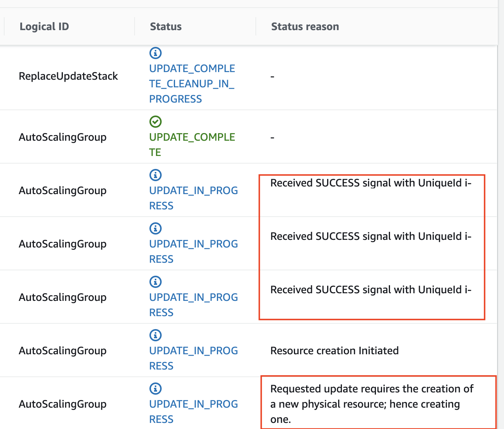This screenshot has width=504, height=429.
Task: Sort events by the Logical ID column
Action: [x=44, y=26]
